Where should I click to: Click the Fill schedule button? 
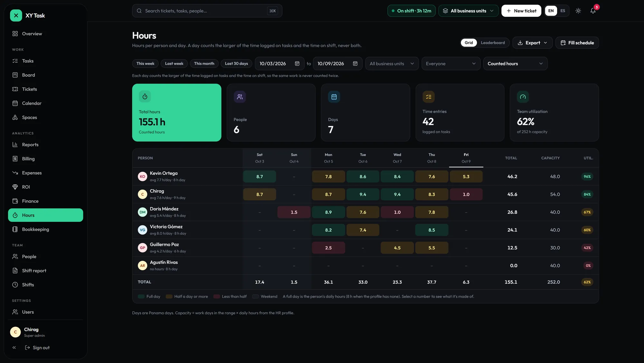[x=577, y=43]
